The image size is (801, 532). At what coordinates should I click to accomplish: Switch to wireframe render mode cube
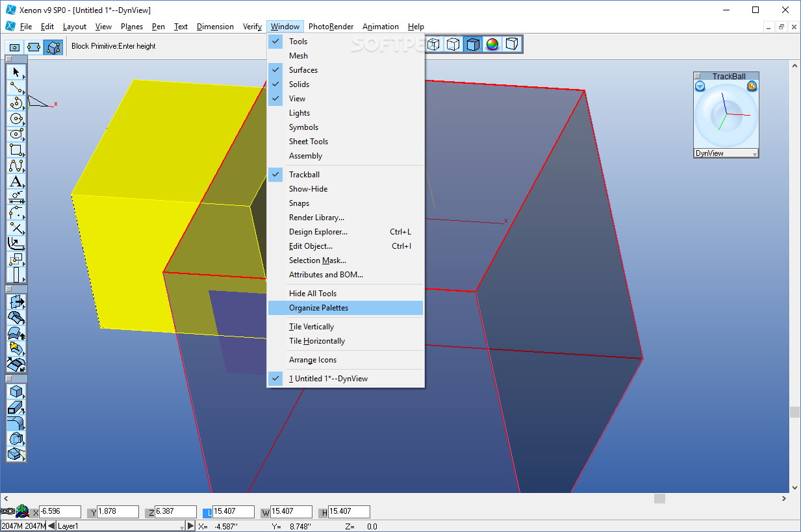[x=433, y=44]
